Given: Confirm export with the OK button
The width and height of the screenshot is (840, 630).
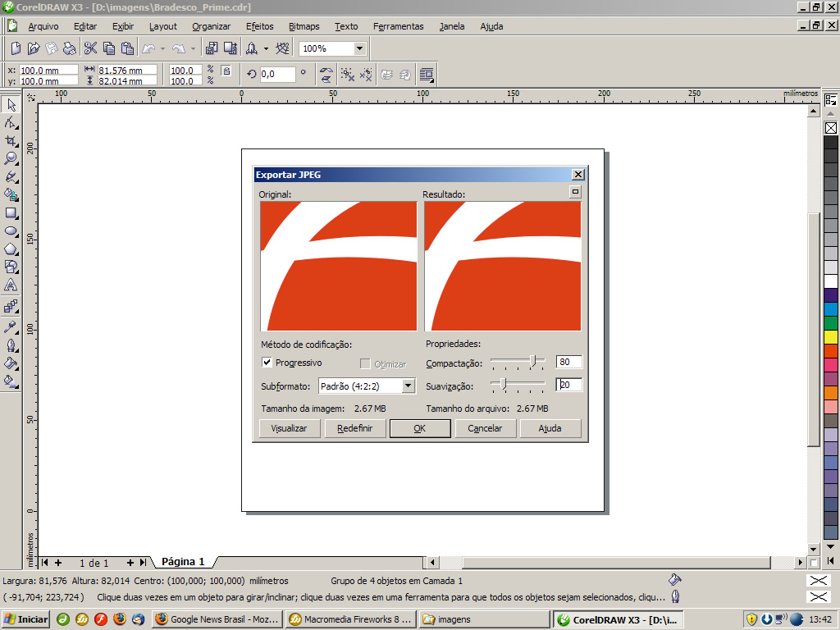Looking at the screenshot, I should [420, 428].
